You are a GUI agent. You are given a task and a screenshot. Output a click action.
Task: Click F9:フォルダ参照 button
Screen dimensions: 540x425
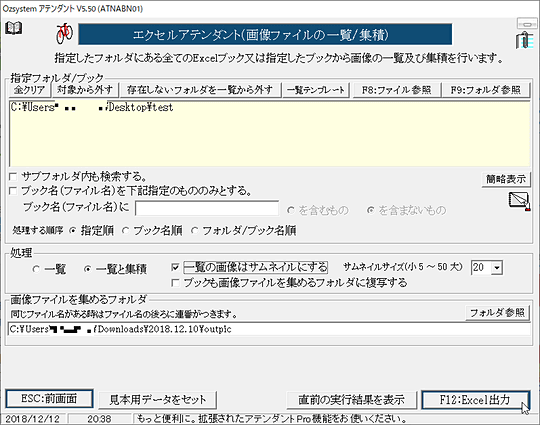[486, 90]
